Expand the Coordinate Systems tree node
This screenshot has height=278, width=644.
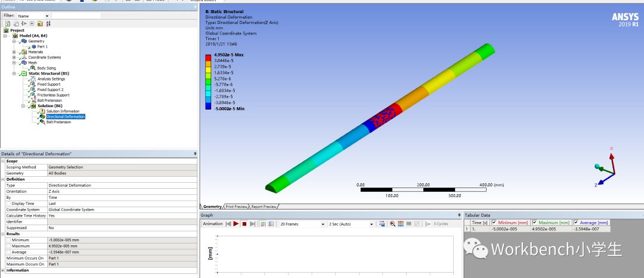[14, 57]
